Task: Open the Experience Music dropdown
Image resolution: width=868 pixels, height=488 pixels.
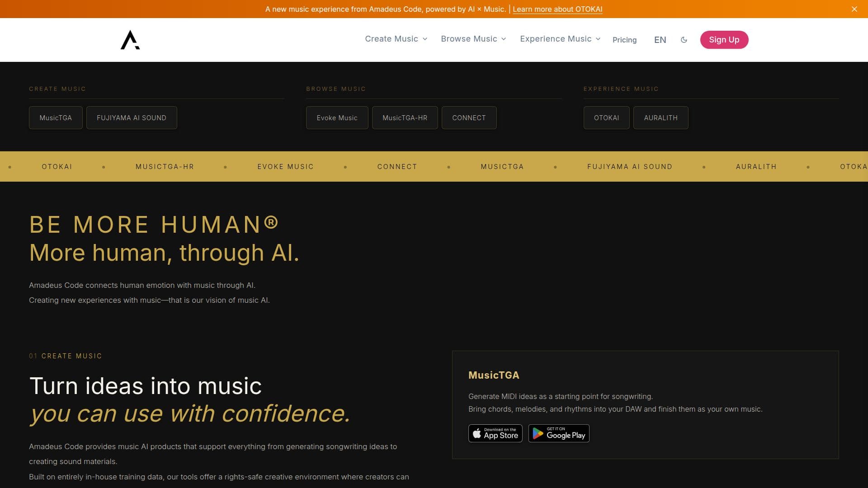Action: (560, 39)
